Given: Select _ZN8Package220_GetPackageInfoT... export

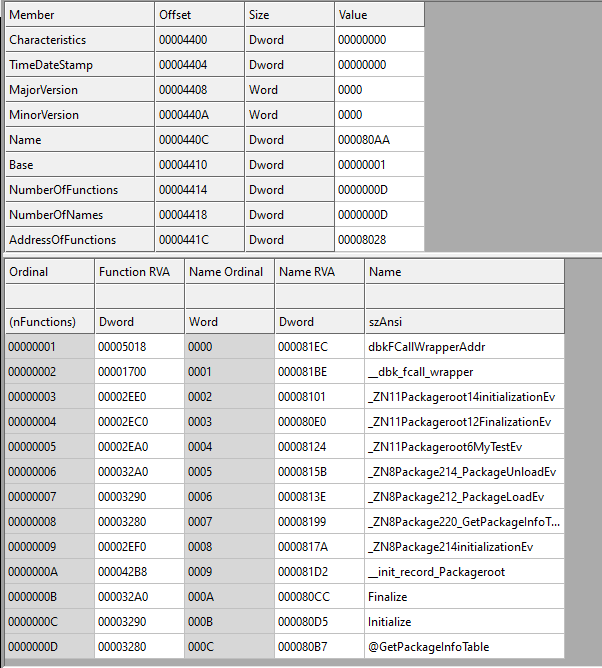Looking at the screenshot, I should click(465, 522).
